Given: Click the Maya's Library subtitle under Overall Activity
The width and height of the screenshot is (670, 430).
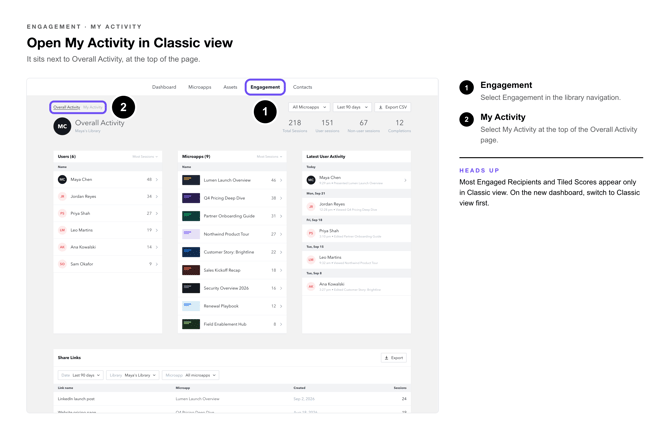Looking at the screenshot, I should (88, 131).
